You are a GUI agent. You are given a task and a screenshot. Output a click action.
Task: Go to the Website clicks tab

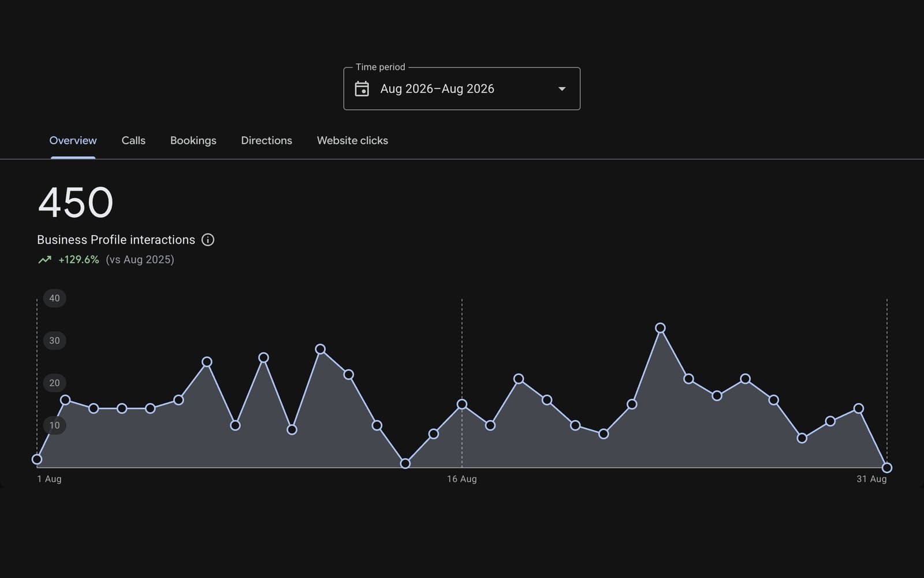(352, 140)
